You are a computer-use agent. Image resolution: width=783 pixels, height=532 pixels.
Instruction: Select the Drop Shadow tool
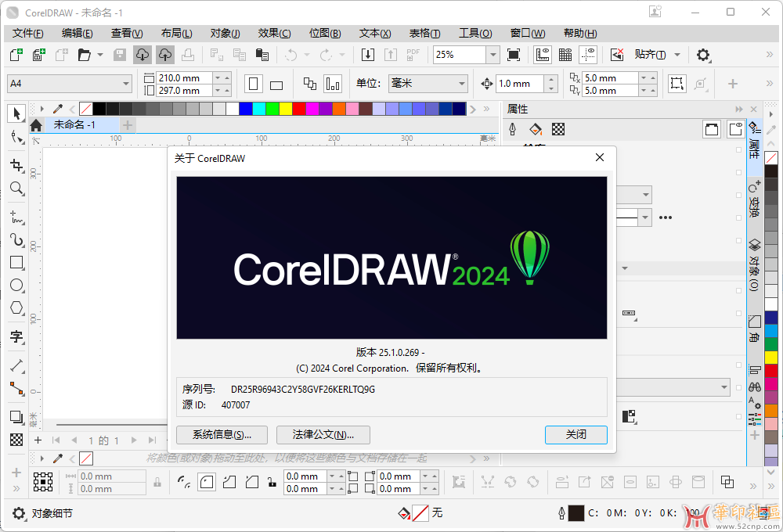16,417
